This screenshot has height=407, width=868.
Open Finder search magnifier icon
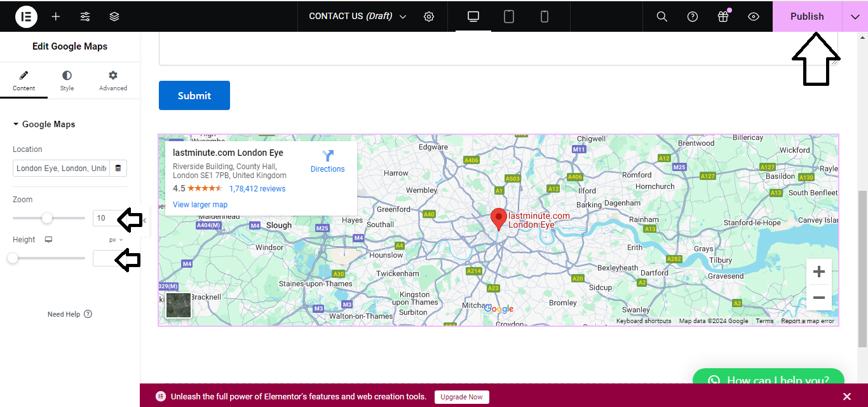661,17
